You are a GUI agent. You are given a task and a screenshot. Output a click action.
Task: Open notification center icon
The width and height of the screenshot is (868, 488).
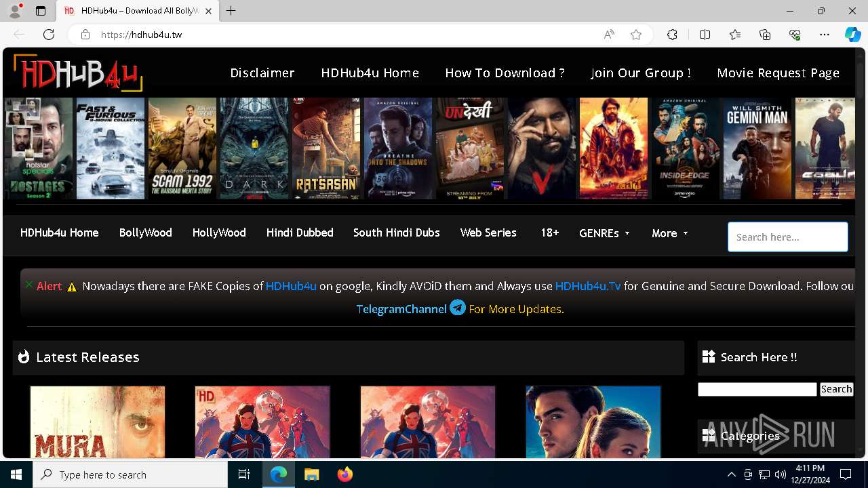click(x=846, y=474)
